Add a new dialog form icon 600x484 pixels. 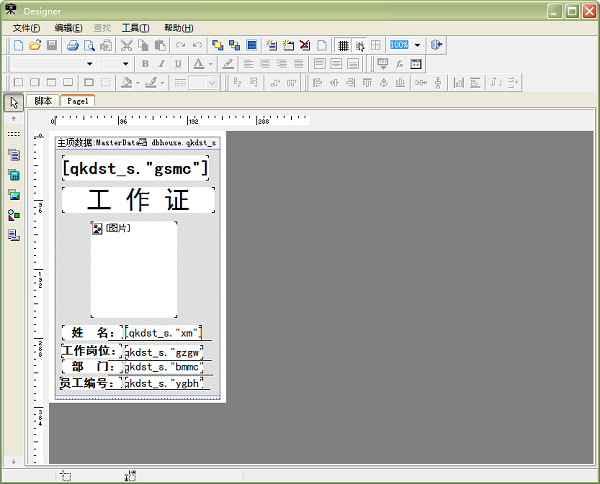click(288, 45)
